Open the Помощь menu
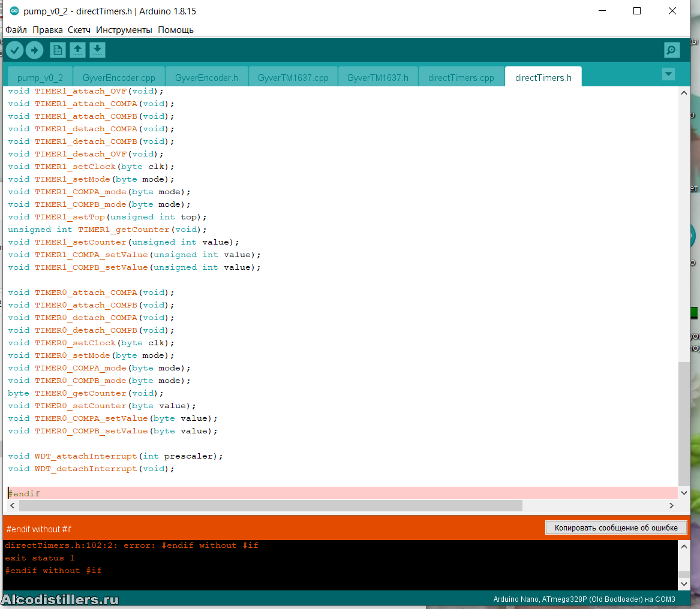Viewport: 700px width, 609px height. point(175,30)
